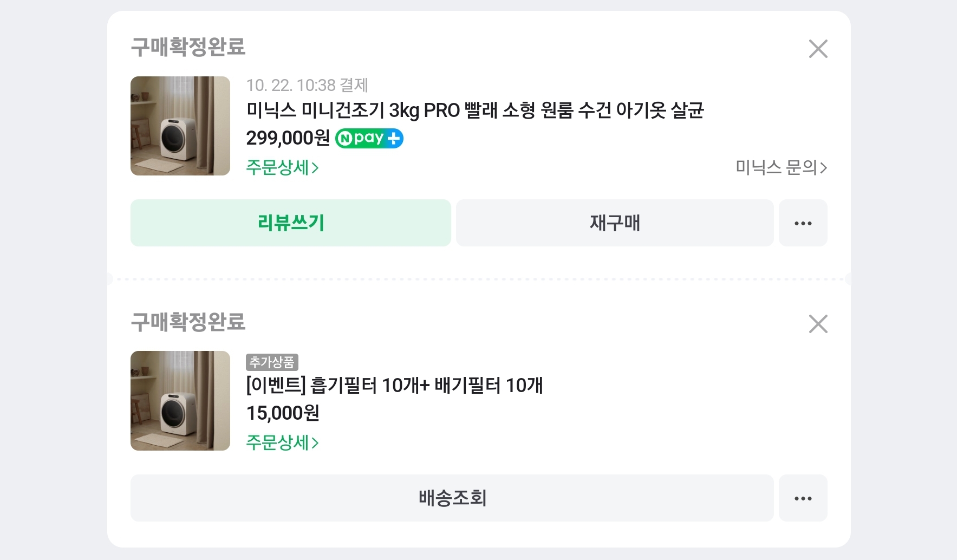
Task: Open more options beside the 배송조회 button
Action: (803, 498)
